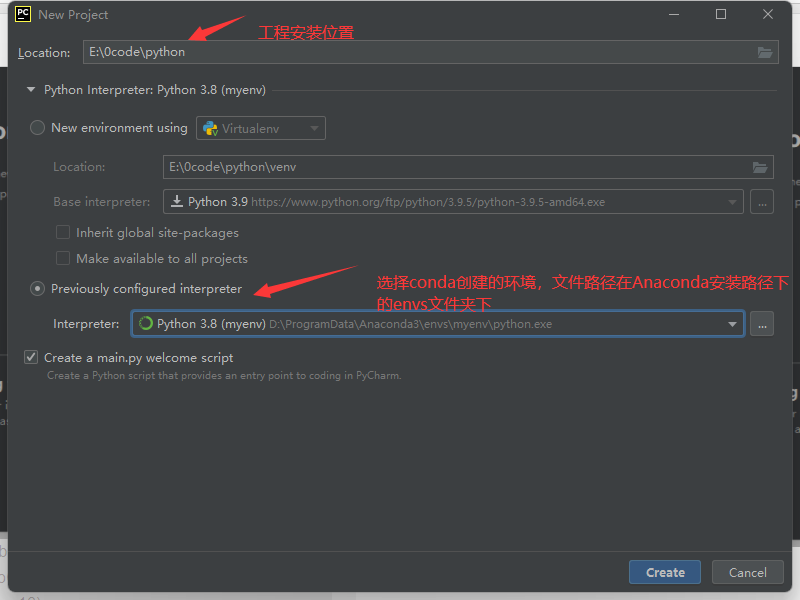Browse folder for project Location field
This screenshot has height=600, width=800.
(764, 52)
